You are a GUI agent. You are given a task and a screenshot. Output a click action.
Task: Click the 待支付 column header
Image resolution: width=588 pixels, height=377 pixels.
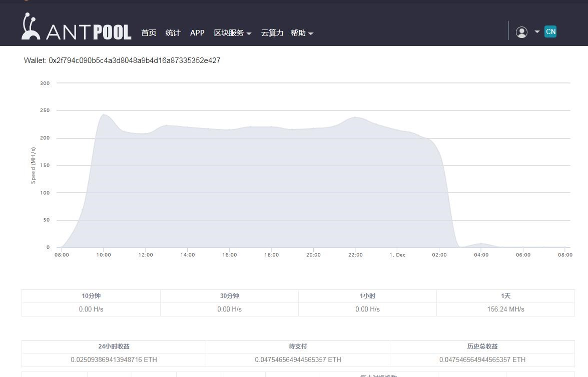pyautogui.click(x=298, y=346)
